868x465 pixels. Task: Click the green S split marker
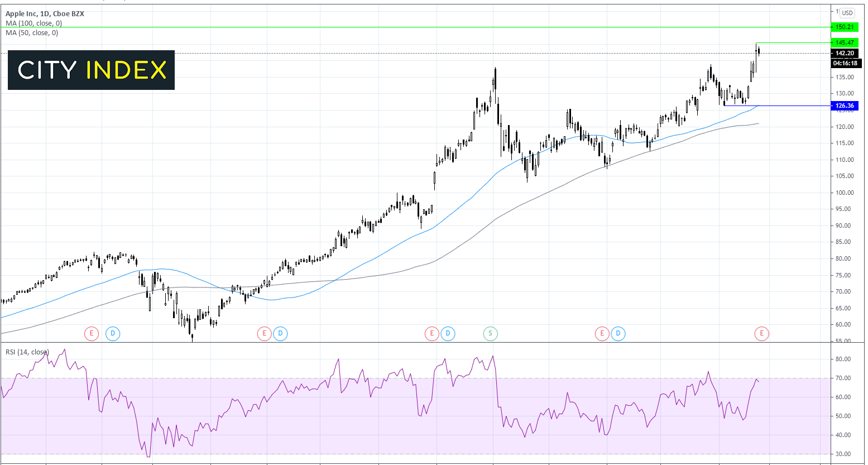click(x=490, y=334)
